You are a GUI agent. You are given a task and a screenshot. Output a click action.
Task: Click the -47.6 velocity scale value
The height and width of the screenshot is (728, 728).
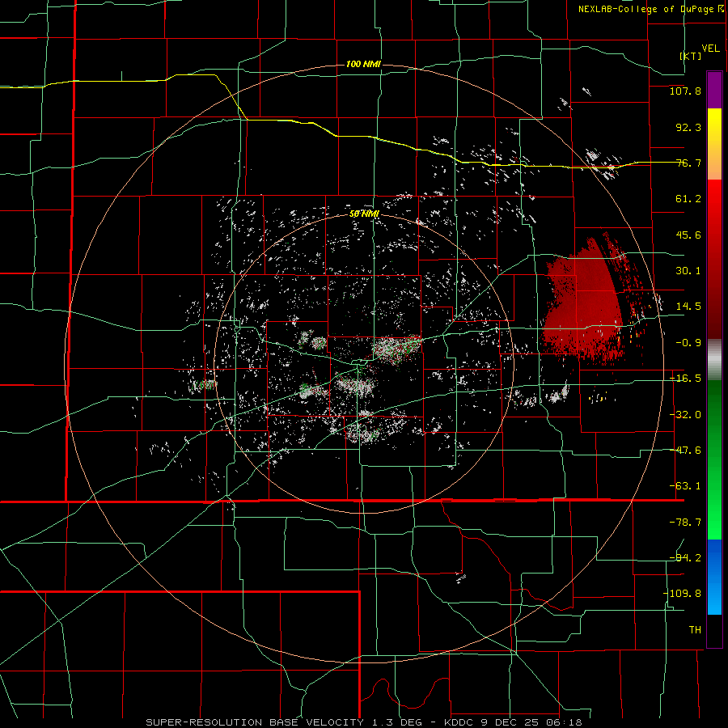pyautogui.click(x=685, y=450)
